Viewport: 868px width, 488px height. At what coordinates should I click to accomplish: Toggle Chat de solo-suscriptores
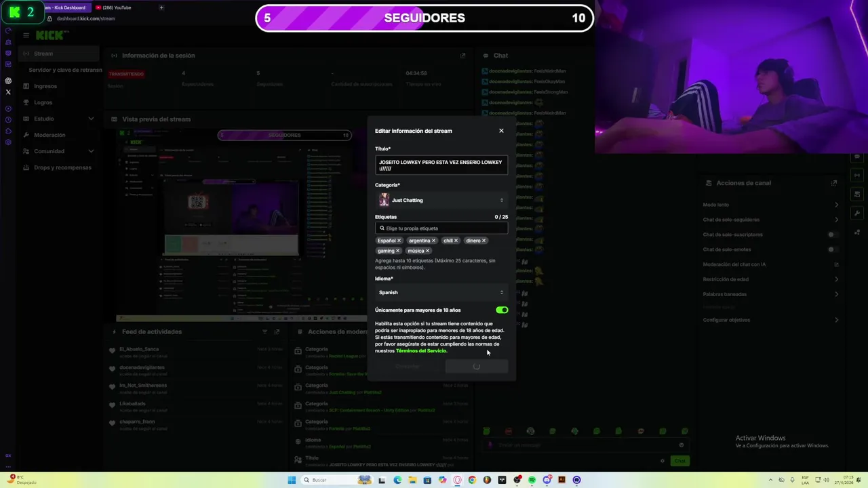(833, 235)
